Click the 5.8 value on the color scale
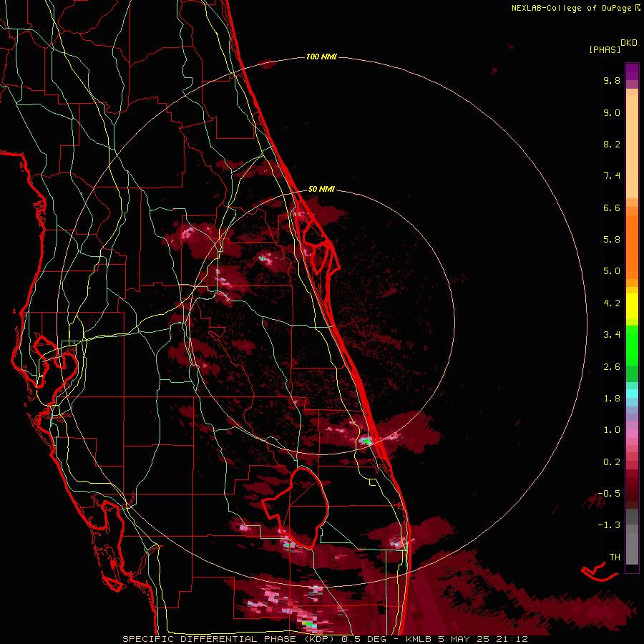This screenshot has width=644, height=644. (x=612, y=240)
